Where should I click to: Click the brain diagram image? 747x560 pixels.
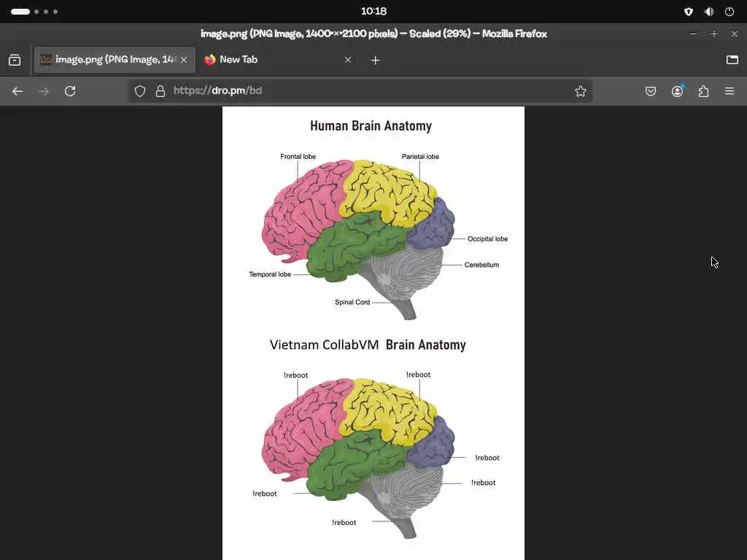pyautogui.click(x=373, y=333)
